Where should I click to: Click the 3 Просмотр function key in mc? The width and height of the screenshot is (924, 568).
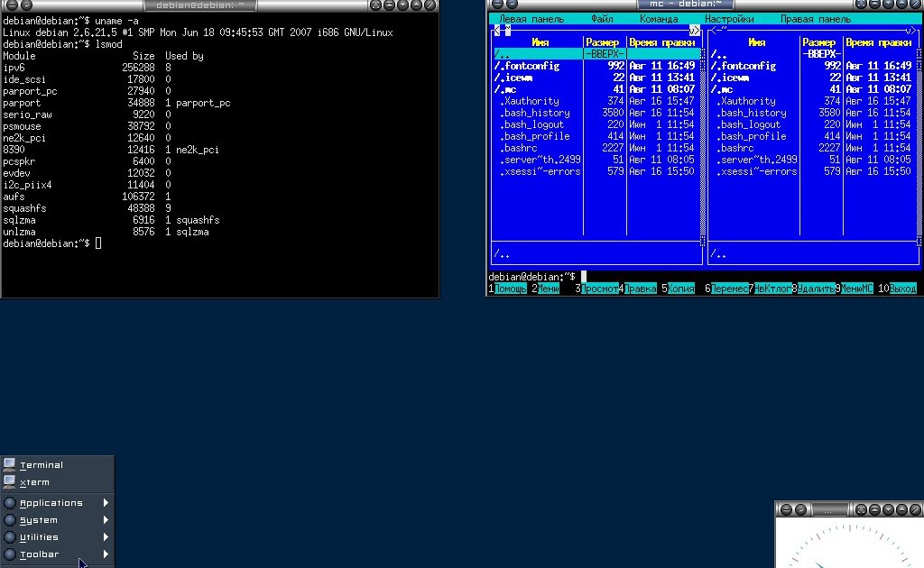click(x=596, y=289)
